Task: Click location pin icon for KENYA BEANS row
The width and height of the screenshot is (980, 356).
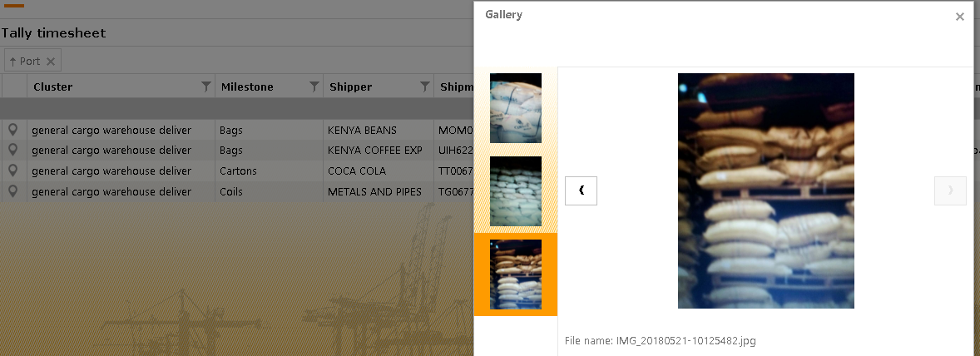Action: tap(12, 130)
